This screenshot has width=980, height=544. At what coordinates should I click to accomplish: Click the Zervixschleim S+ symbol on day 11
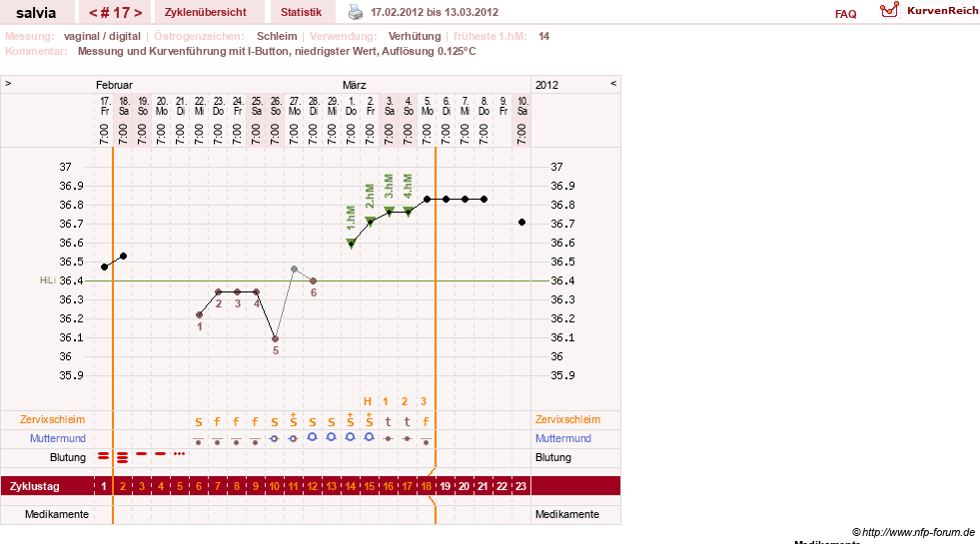pyautogui.click(x=293, y=419)
